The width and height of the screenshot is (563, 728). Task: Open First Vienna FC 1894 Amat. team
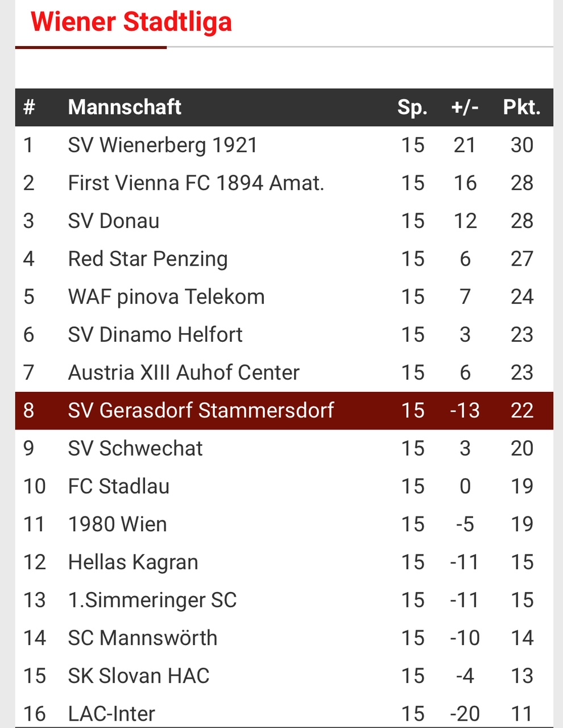click(284, 183)
